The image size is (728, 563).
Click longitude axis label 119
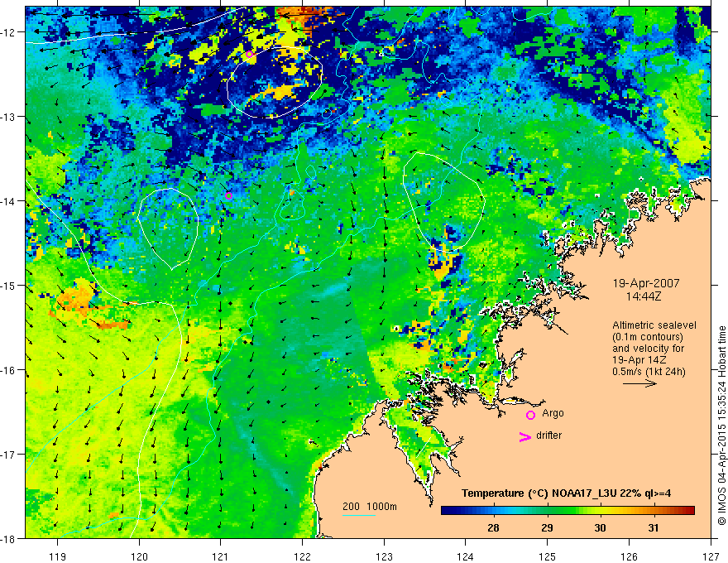pos(58,556)
